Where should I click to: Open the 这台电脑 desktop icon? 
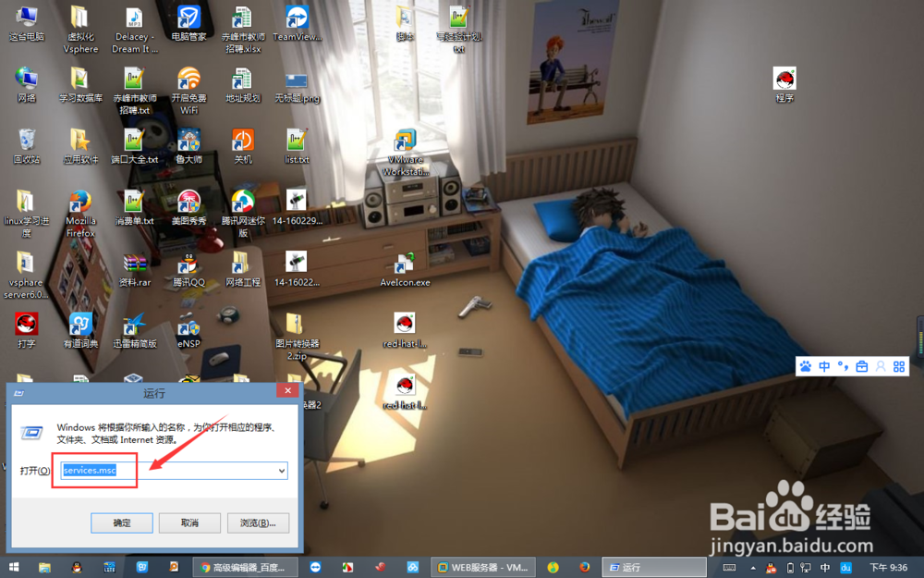pos(27,24)
